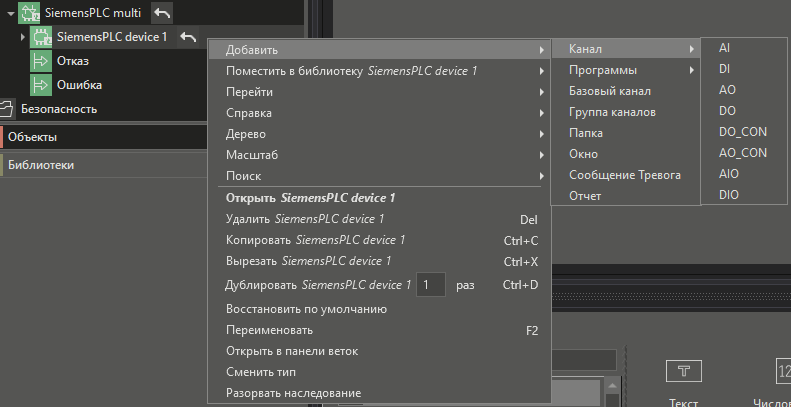791x407 pixels.
Task: Open the Справка submenu
Action: (379, 113)
